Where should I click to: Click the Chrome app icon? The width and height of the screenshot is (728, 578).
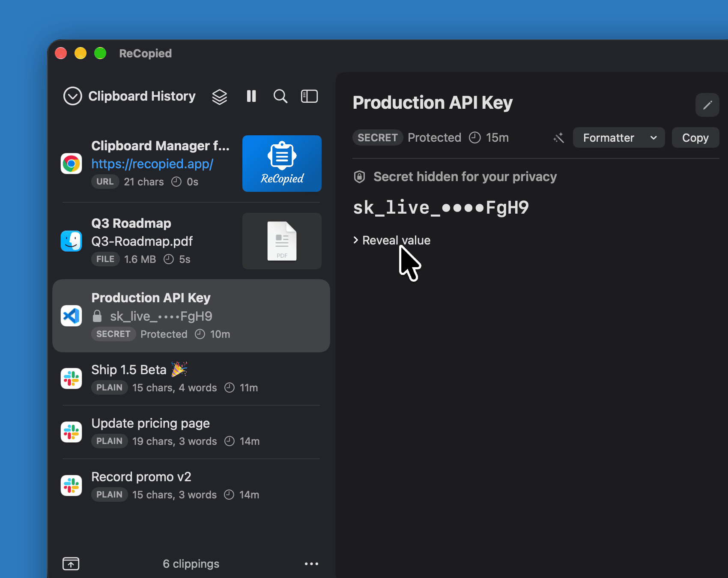pyautogui.click(x=71, y=164)
